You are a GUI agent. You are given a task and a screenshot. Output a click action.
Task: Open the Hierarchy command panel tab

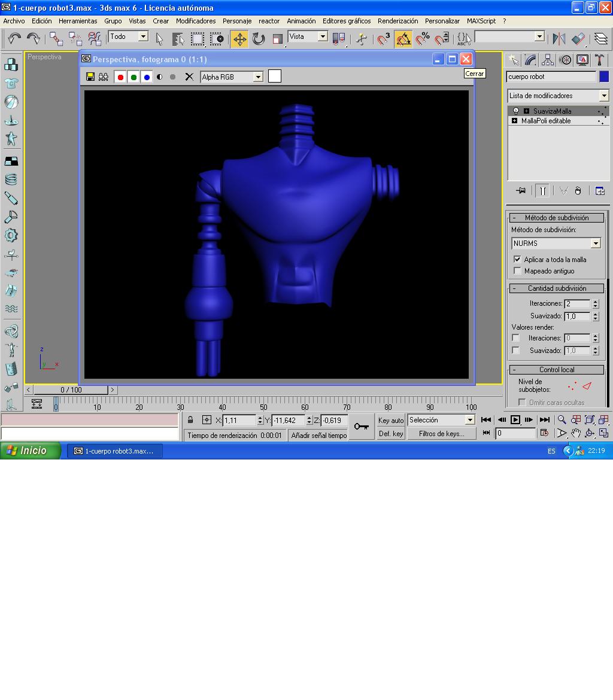pos(548,60)
